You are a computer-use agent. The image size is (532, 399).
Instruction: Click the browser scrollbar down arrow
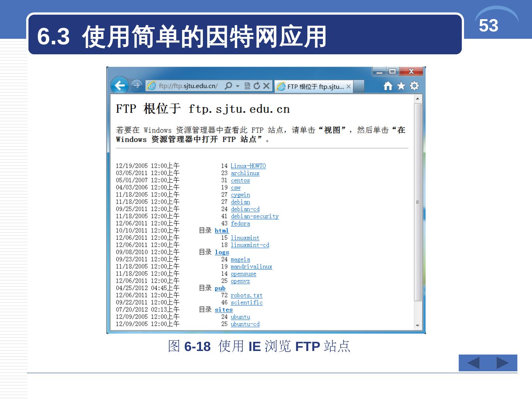coord(418,325)
